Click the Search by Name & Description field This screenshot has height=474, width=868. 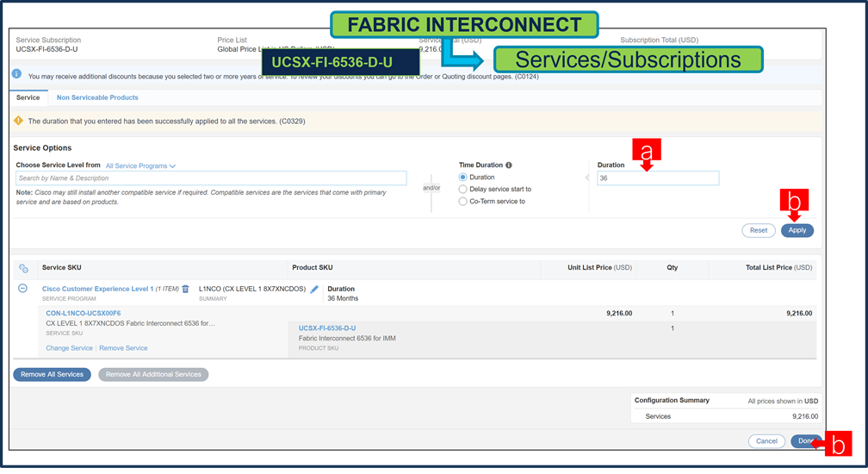pyautogui.click(x=211, y=178)
